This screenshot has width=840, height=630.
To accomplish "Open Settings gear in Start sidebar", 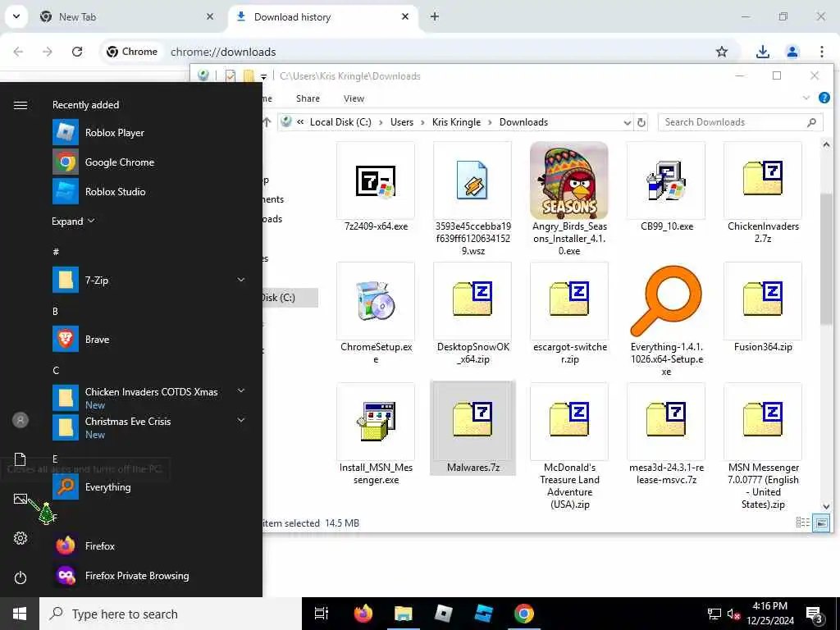I will point(21,538).
